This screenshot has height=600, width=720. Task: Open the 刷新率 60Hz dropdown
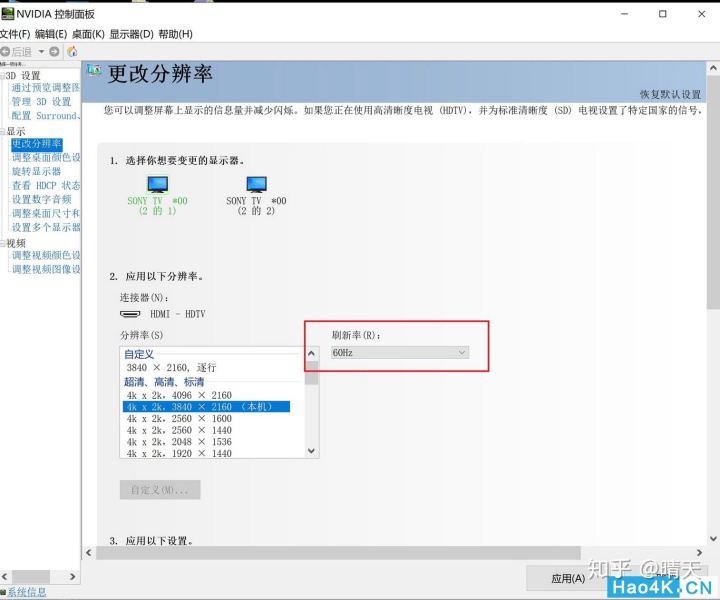coord(399,353)
